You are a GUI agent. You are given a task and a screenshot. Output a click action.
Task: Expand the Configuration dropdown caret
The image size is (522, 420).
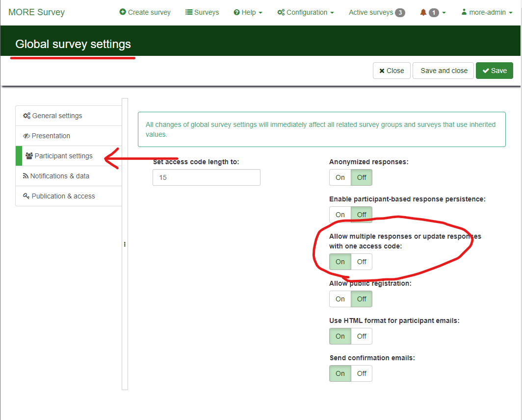(x=332, y=13)
